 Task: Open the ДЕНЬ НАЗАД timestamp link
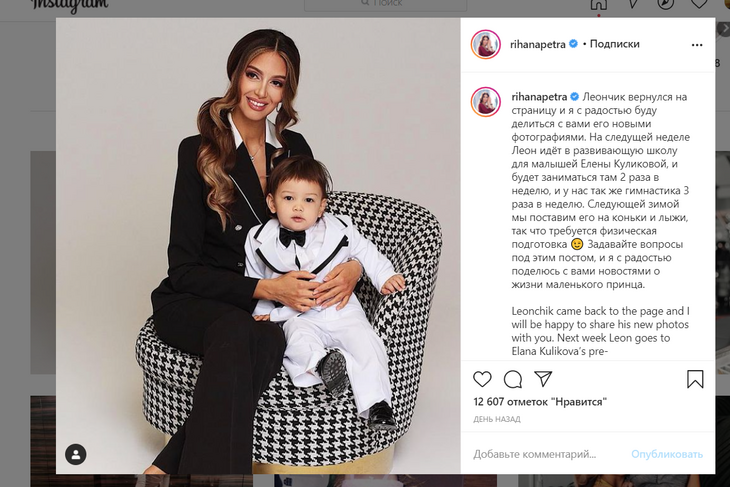(497, 419)
